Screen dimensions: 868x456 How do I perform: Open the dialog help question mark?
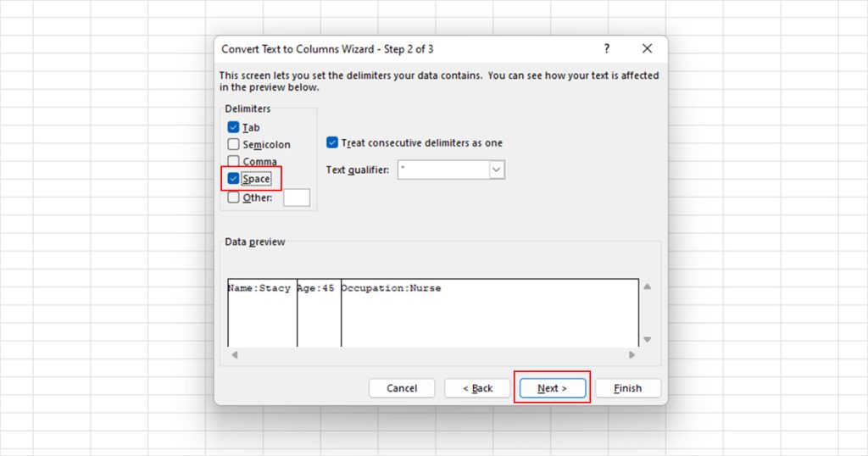[x=607, y=48]
